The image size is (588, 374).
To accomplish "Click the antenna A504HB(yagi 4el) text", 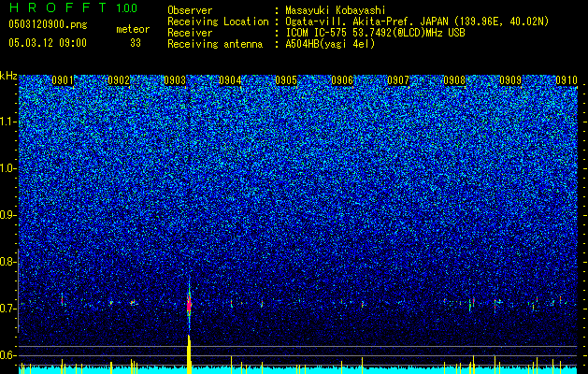I will (x=330, y=44).
